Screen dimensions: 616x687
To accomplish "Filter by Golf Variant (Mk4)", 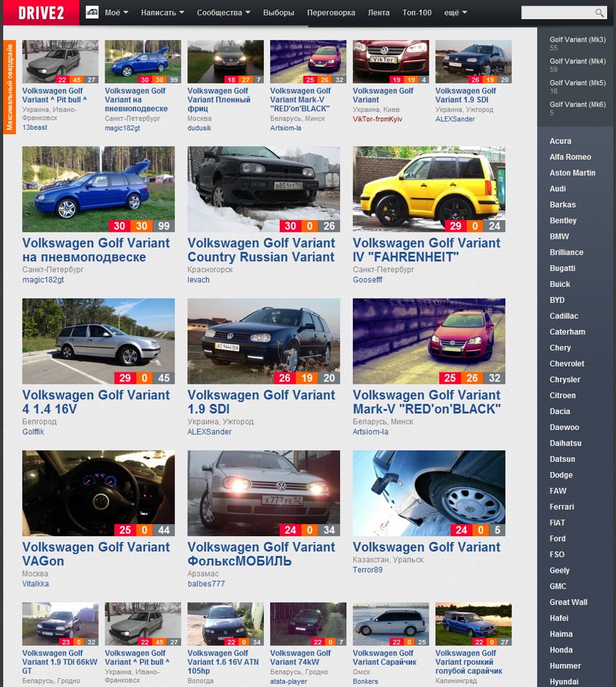I will (577, 61).
